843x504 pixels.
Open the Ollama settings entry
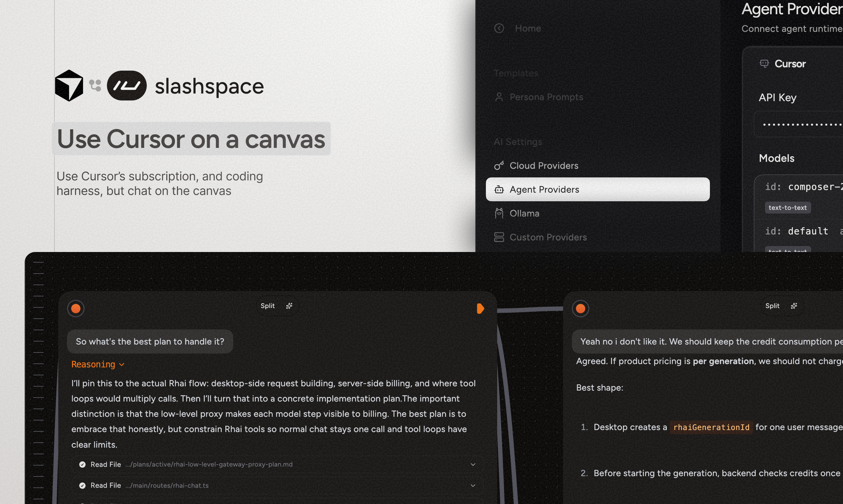pyautogui.click(x=524, y=213)
